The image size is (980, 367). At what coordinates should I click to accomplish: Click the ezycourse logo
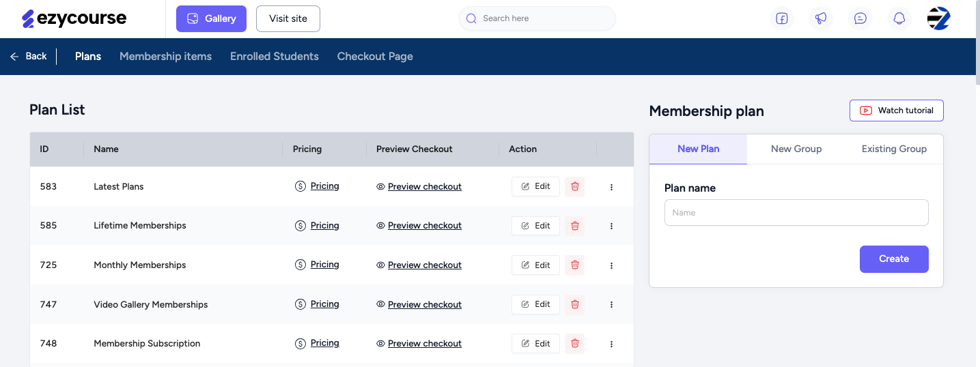74,18
